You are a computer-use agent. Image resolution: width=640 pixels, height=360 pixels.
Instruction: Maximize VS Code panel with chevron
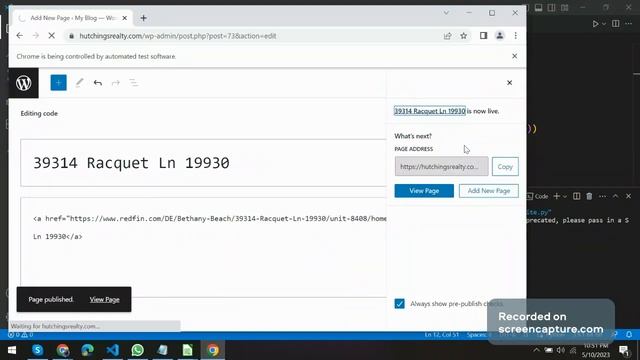coord(615,196)
